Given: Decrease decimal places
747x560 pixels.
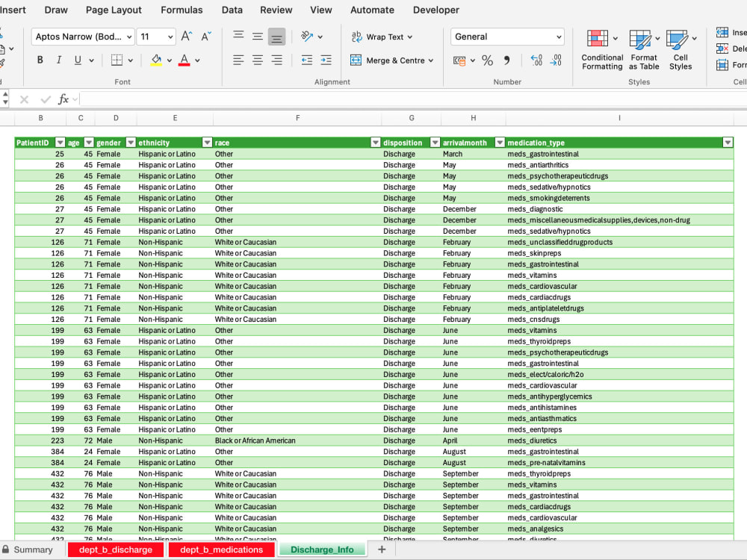Looking at the screenshot, I should [x=556, y=60].
